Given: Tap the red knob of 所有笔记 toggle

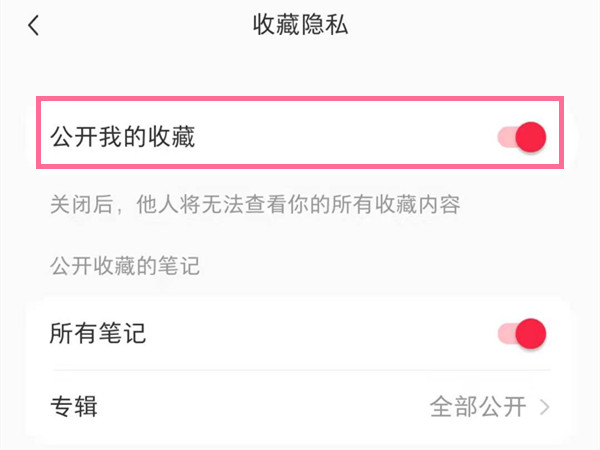Looking at the screenshot, I should coord(531,334).
